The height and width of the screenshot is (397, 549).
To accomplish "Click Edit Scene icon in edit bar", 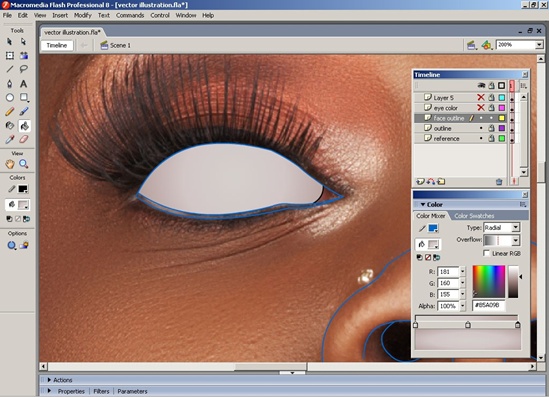I will [472, 45].
